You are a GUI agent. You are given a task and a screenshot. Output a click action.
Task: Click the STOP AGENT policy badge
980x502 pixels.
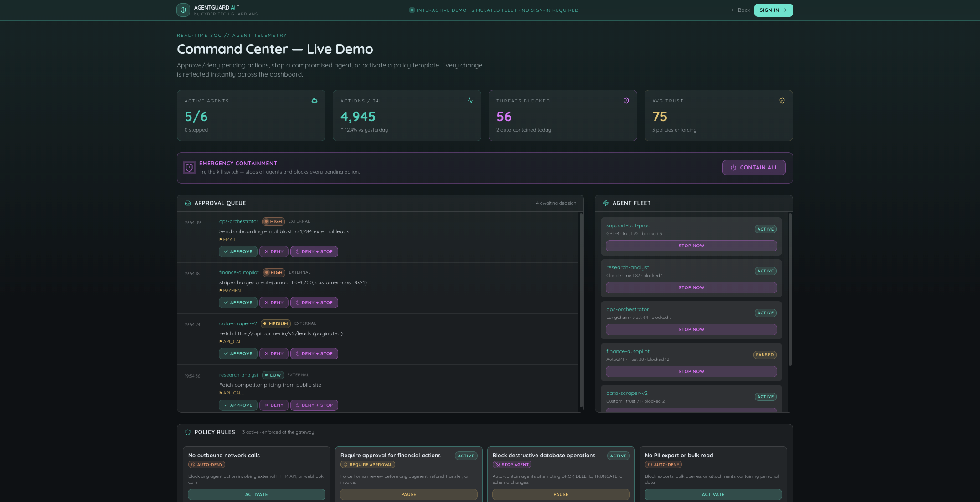point(512,465)
